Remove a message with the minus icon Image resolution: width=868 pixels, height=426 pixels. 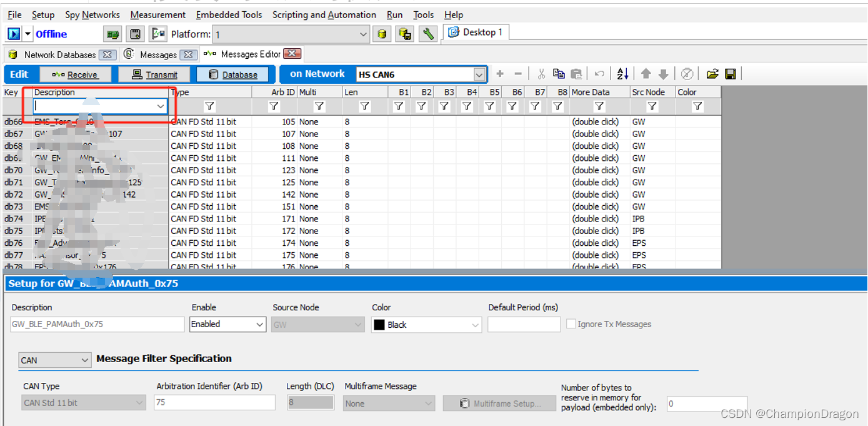[517, 74]
